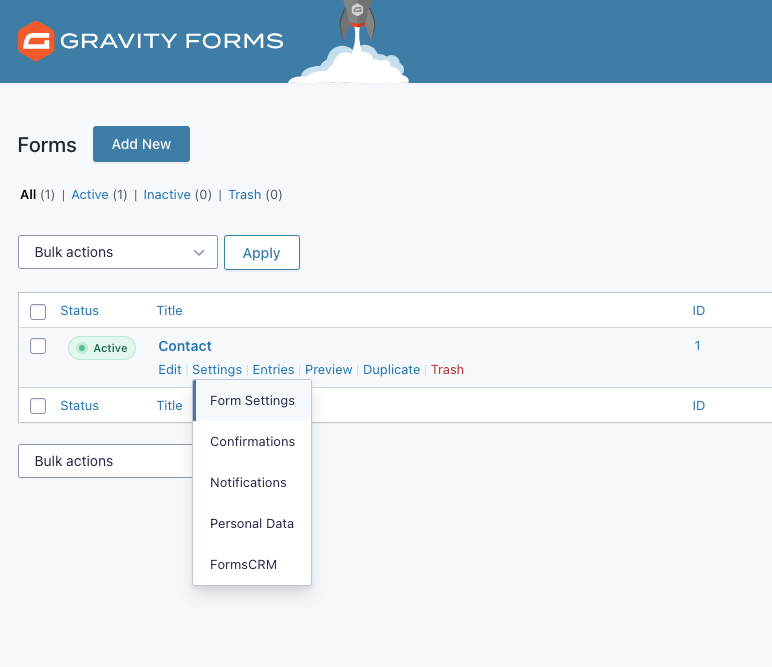Click the Apply button
The width and height of the screenshot is (772, 667).
(261, 253)
